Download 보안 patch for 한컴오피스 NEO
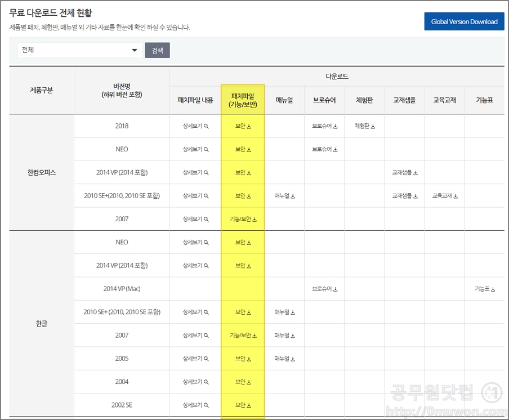 (243, 149)
